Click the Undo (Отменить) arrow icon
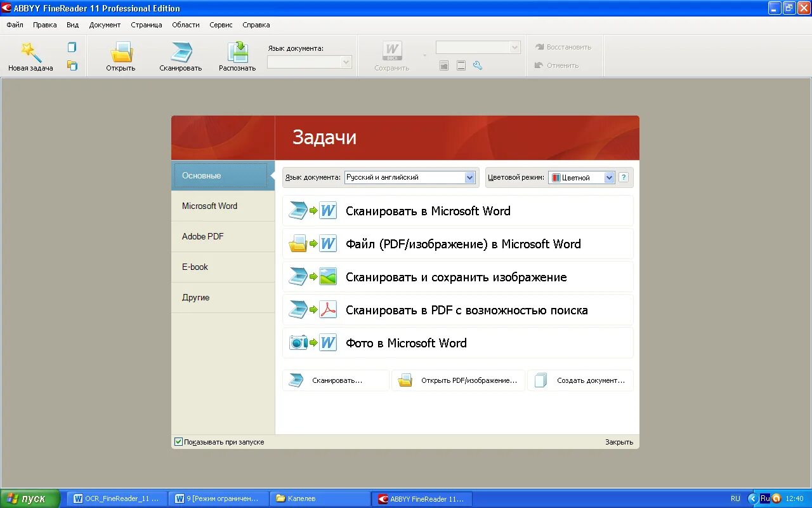812x508 pixels. pos(539,65)
